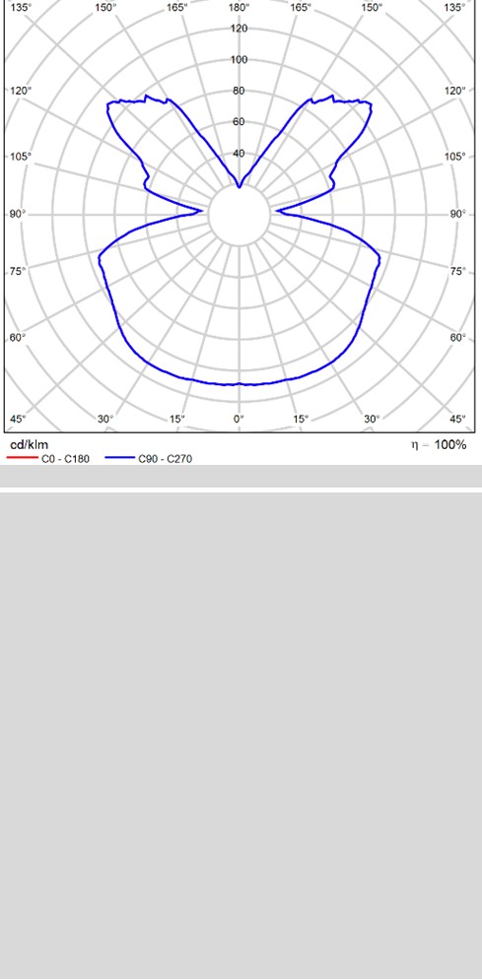This screenshot has width=482, height=980.
Task: Click the radial scale value 60
Action: pyautogui.click(x=239, y=122)
